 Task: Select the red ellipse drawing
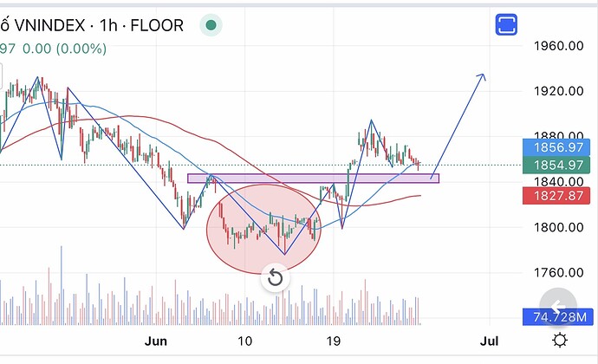point(264,229)
